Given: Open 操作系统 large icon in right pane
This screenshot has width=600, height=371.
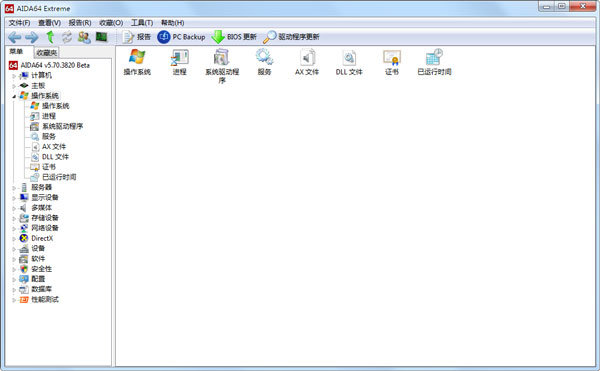Looking at the screenshot, I should click(137, 62).
